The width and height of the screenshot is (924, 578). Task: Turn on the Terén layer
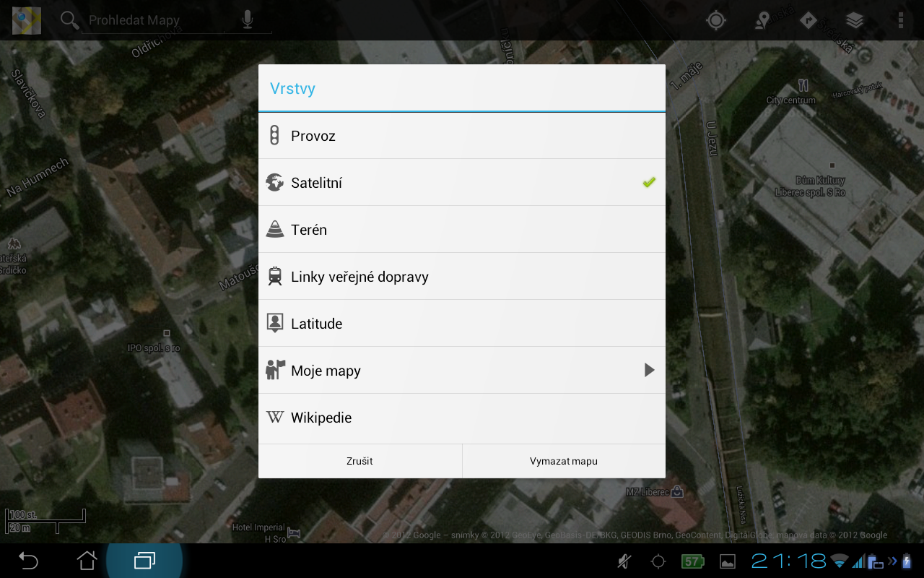pyautogui.click(x=461, y=230)
